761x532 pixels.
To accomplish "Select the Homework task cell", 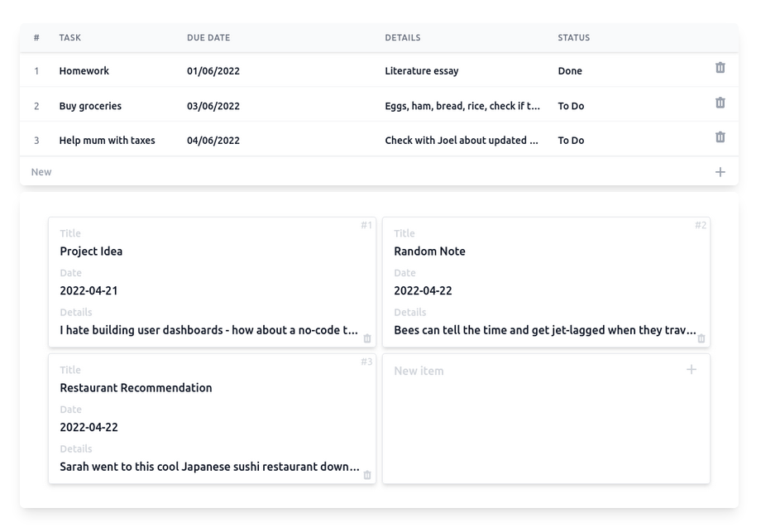I will (x=84, y=71).
